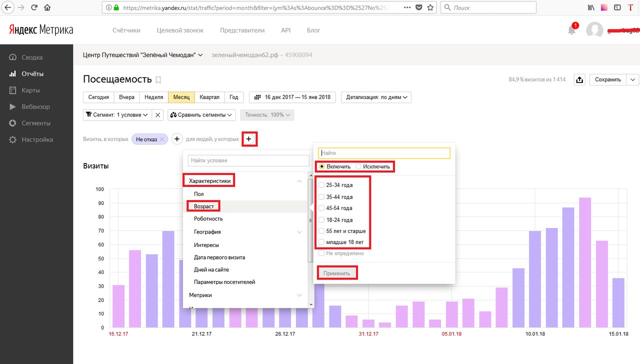Go to browser home page icon
Image resolution: width=640 pixels, height=364 pixels.
[x=47, y=7]
